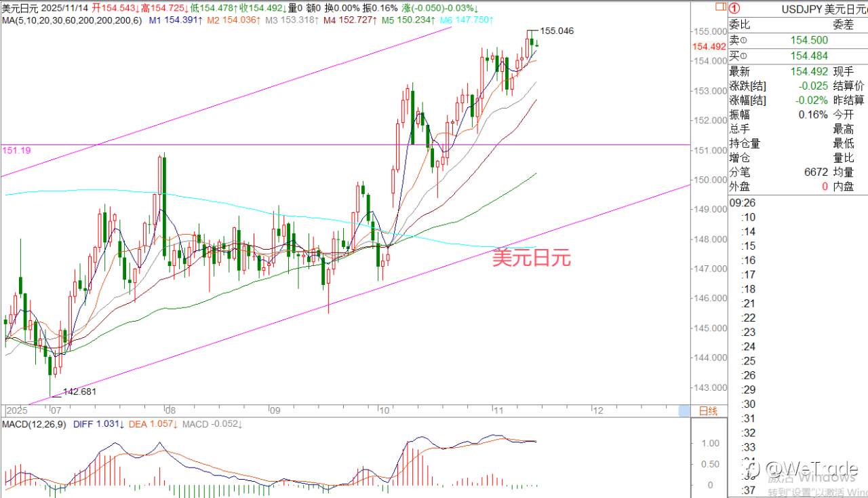Open the 日线 period selector

pos(708,411)
